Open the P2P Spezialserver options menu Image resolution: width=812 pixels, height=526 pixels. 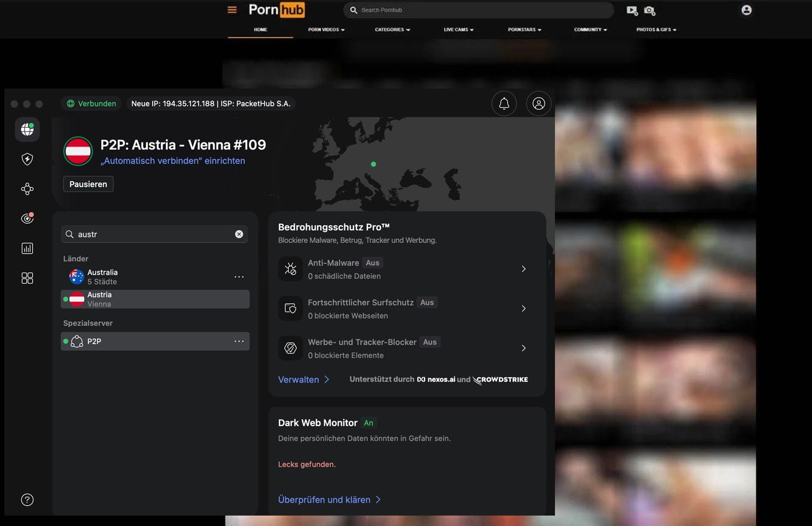coord(239,341)
